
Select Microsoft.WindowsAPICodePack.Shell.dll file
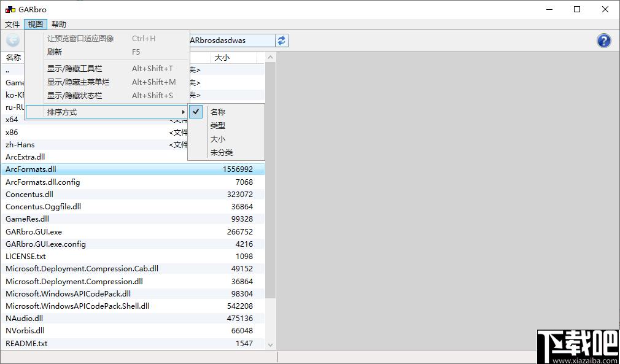(133, 306)
